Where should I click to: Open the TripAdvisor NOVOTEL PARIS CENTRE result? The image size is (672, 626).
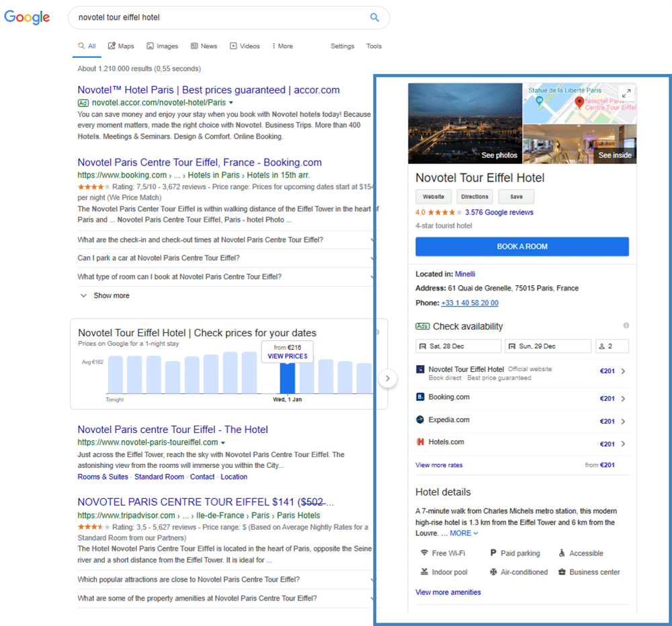coord(206,502)
